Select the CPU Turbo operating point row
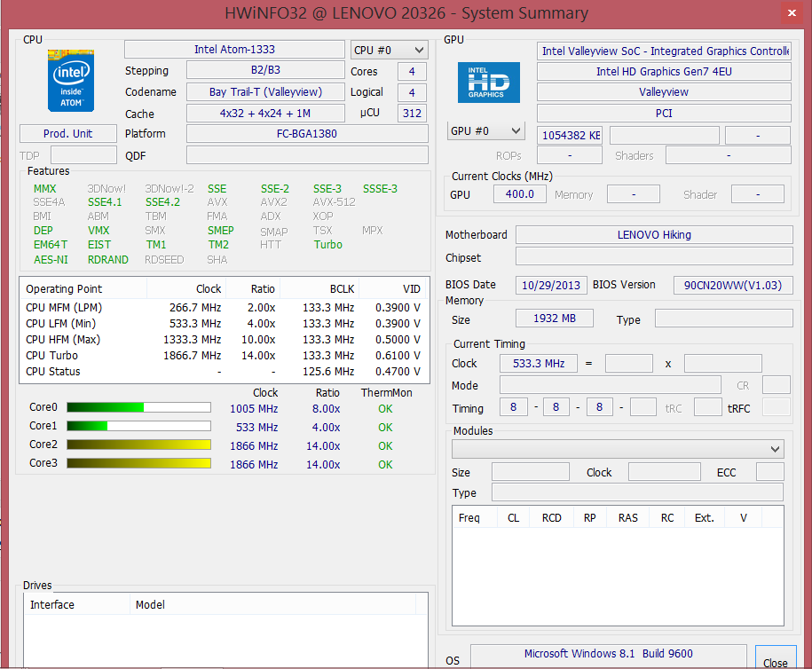 pos(224,356)
